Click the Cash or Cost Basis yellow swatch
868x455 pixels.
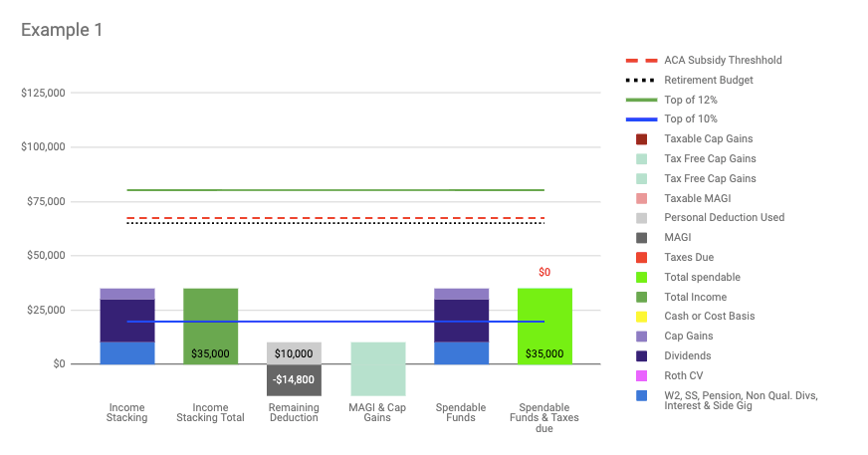pos(642,317)
